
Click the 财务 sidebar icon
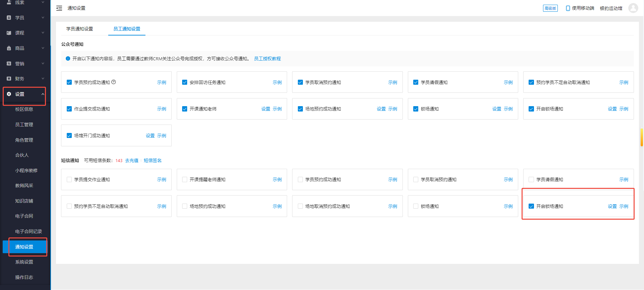[9, 79]
